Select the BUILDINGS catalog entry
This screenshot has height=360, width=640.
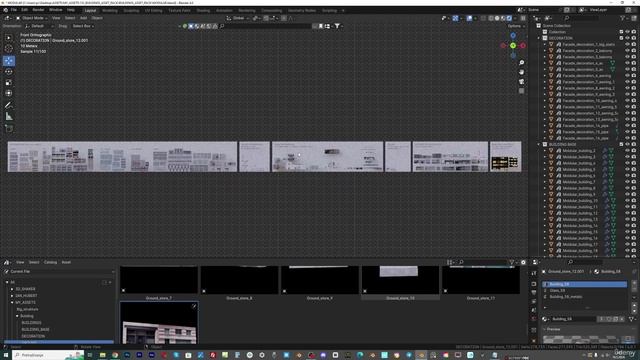(31, 322)
